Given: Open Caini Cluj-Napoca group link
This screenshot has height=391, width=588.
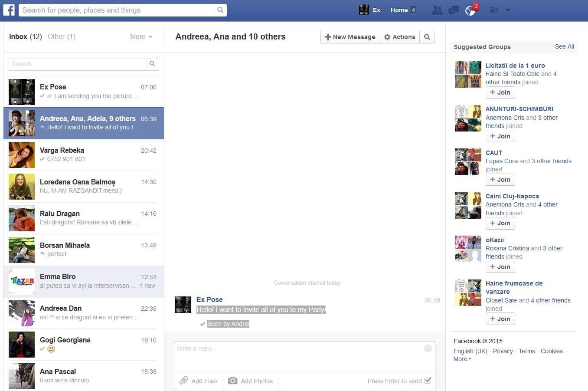Looking at the screenshot, I should coord(512,196).
